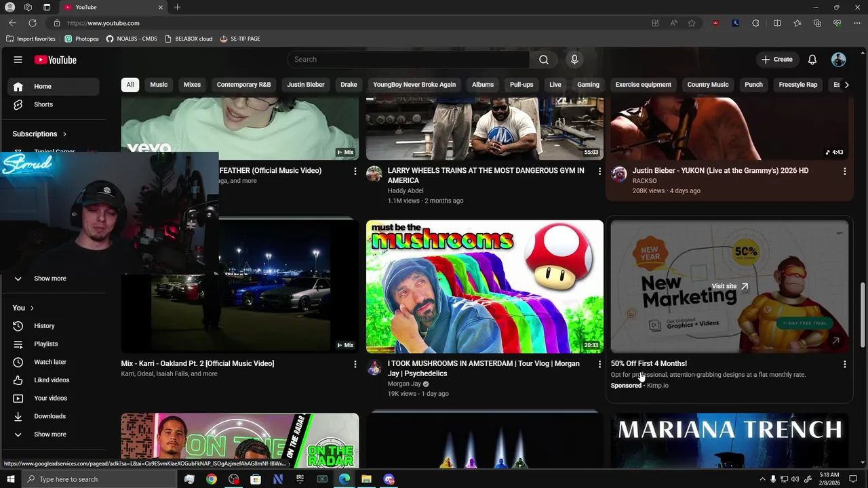868x488 pixels.
Task: Click Visit site on the Kimp.io ad
Action: 730,286
